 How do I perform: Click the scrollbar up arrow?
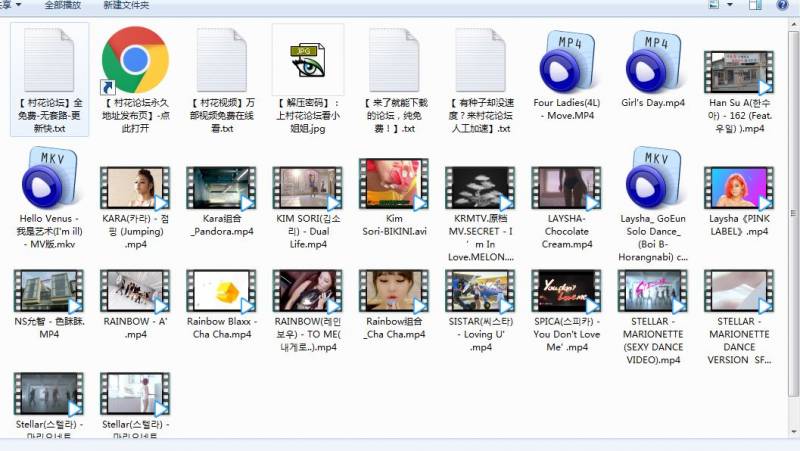[793, 23]
